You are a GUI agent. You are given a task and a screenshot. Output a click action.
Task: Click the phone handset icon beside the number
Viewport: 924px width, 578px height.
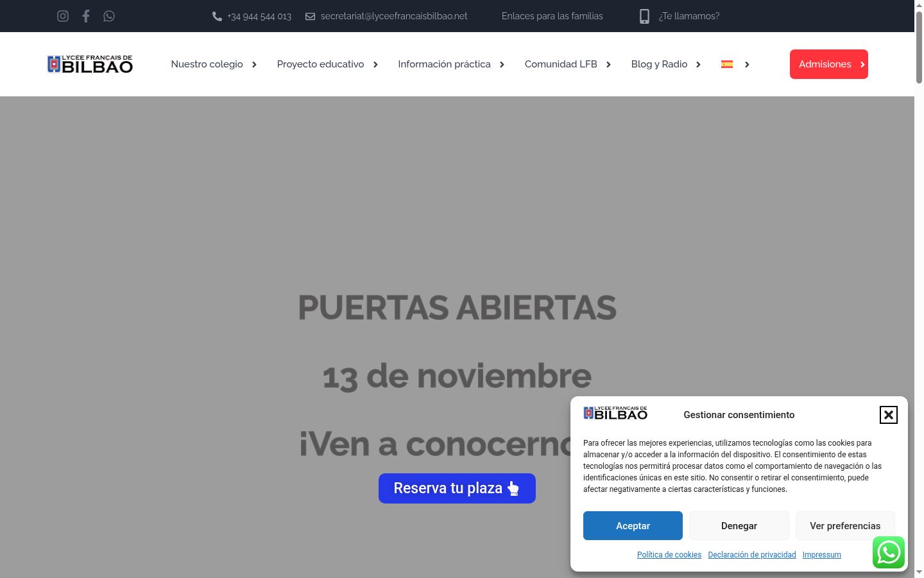pos(217,16)
